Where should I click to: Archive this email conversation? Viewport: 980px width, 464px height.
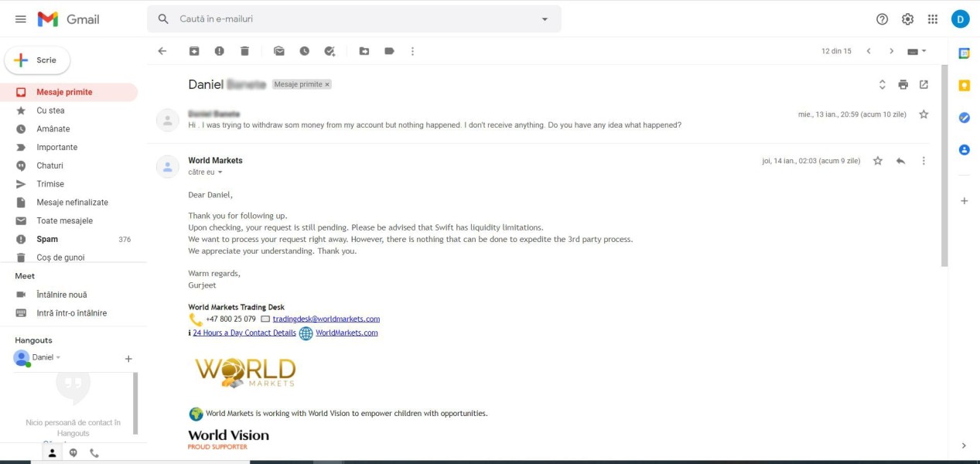tap(194, 51)
